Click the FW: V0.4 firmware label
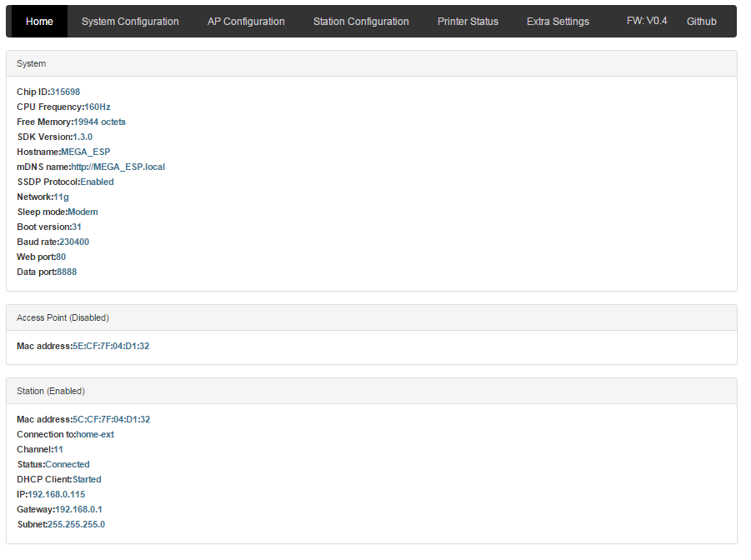This screenshot has width=751, height=560. pyautogui.click(x=647, y=21)
